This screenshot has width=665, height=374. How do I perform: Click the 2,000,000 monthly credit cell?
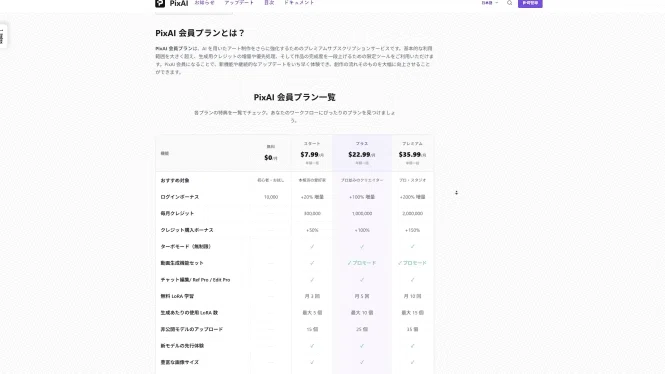[412, 214]
